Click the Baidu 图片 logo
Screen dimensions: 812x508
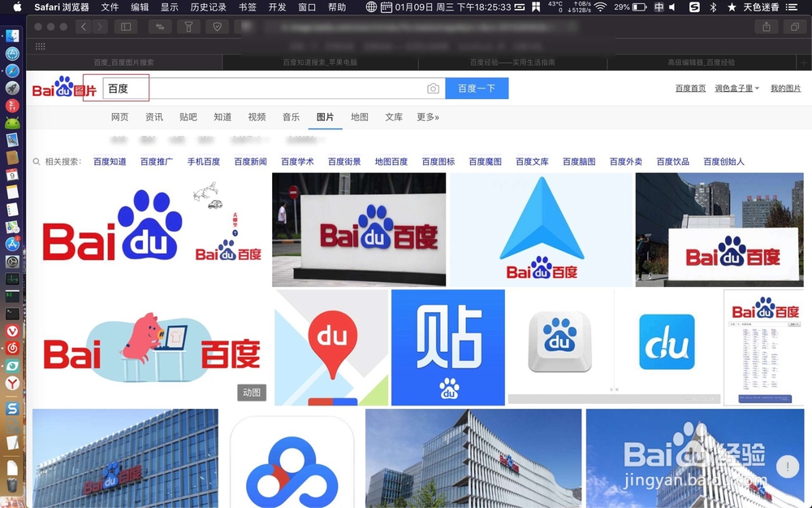point(64,87)
